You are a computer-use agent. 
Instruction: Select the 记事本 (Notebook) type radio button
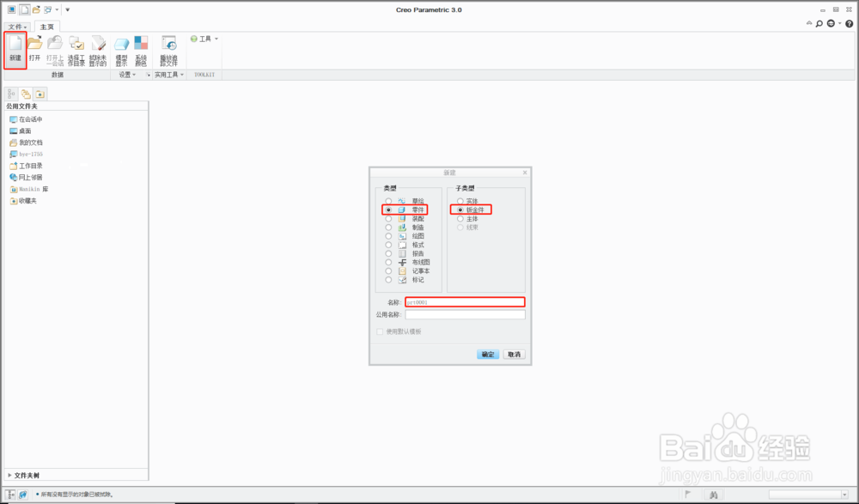pyautogui.click(x=388, y=271)
